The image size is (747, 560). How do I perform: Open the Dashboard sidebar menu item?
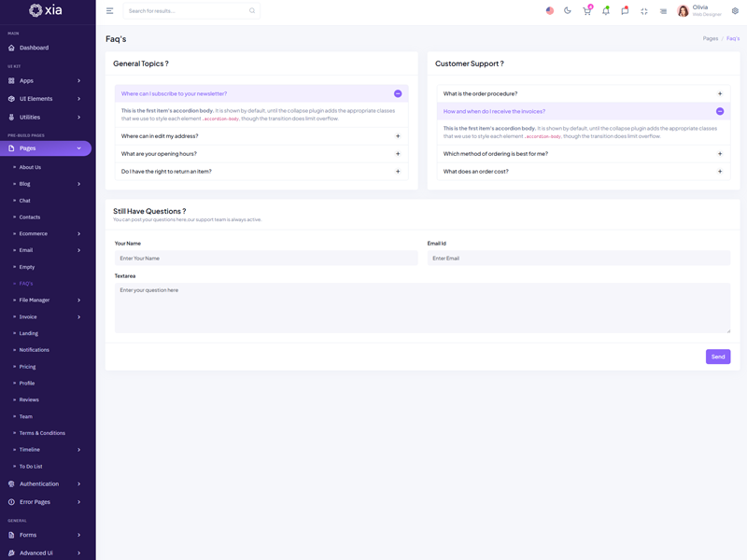tap(34, 48)
